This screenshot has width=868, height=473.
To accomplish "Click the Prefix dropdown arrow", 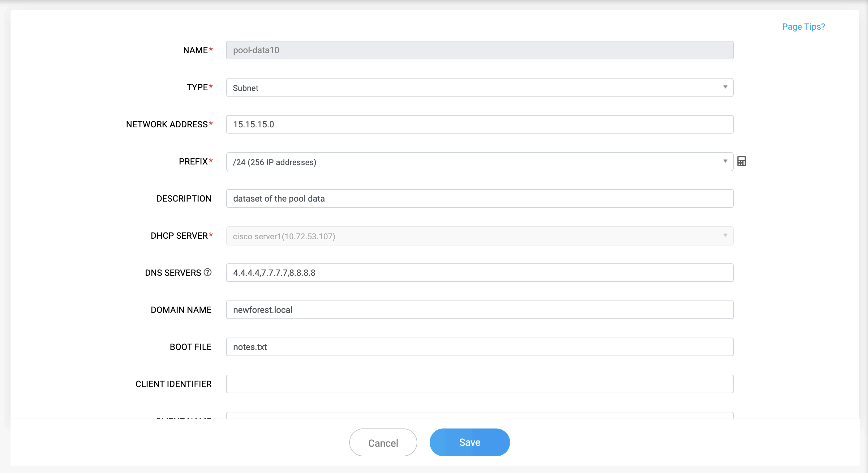I will point(725,161).
